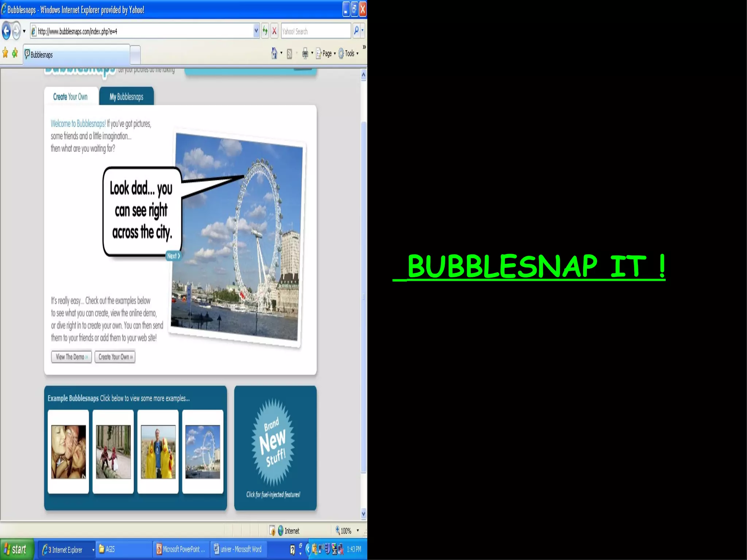Screen dimensions: 747x560
Task: Open the Tools menu
Action: coord(348,54)
